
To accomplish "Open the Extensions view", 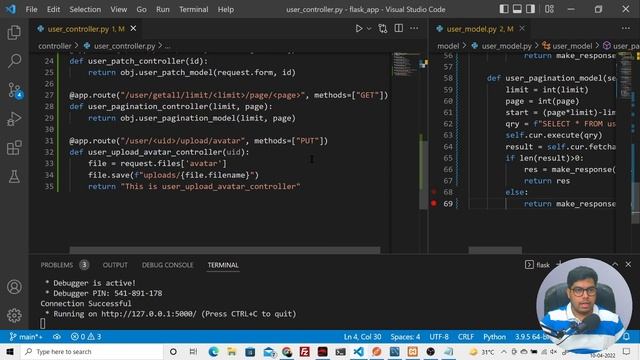I will (14, 147).
